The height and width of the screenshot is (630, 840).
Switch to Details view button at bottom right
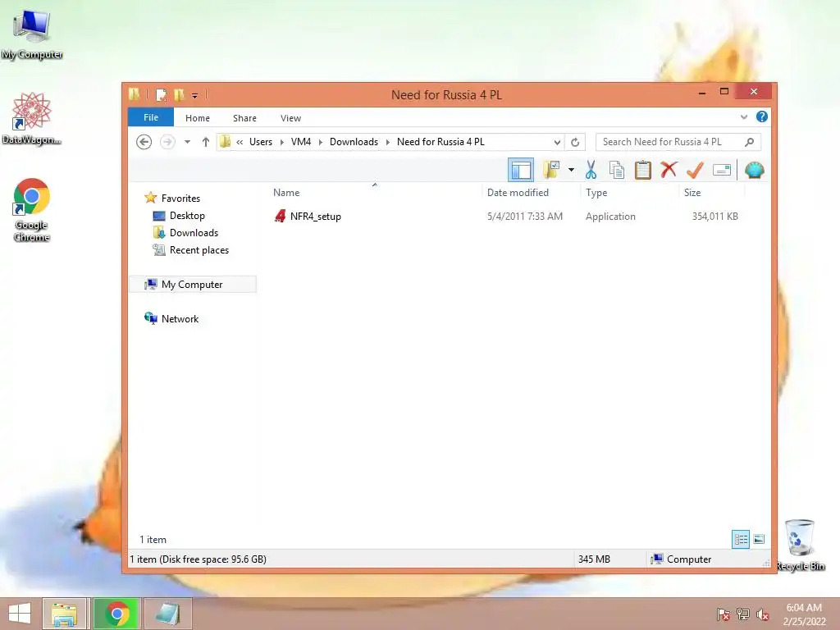[x=741, y=539]
